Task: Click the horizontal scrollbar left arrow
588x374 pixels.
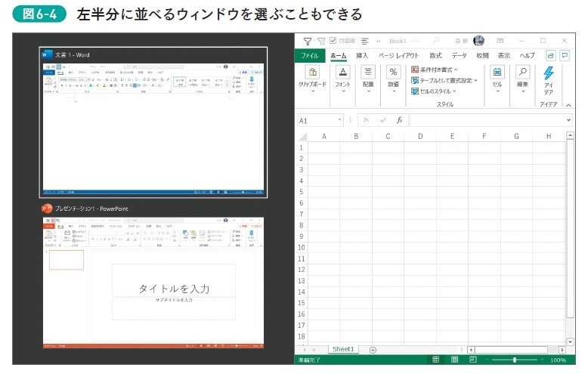Action: click(472, 350)
